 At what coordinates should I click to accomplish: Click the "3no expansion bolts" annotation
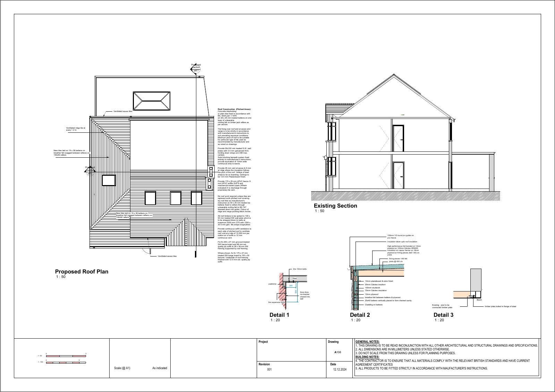(276, 302)
